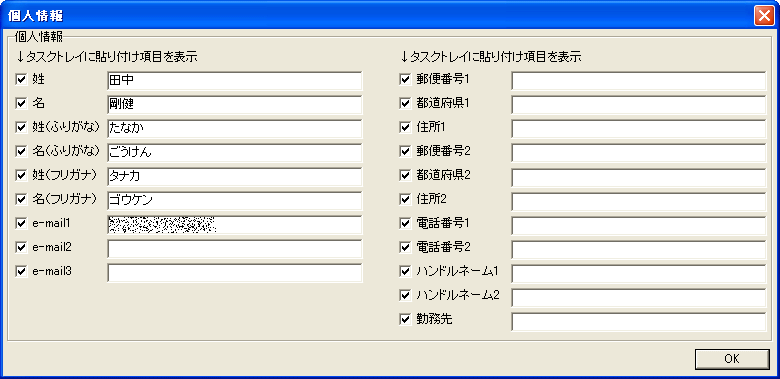Confirm with the OK button
Image resolution: width=780 pixels, height=379 pixels.
(x=732, y=359)
